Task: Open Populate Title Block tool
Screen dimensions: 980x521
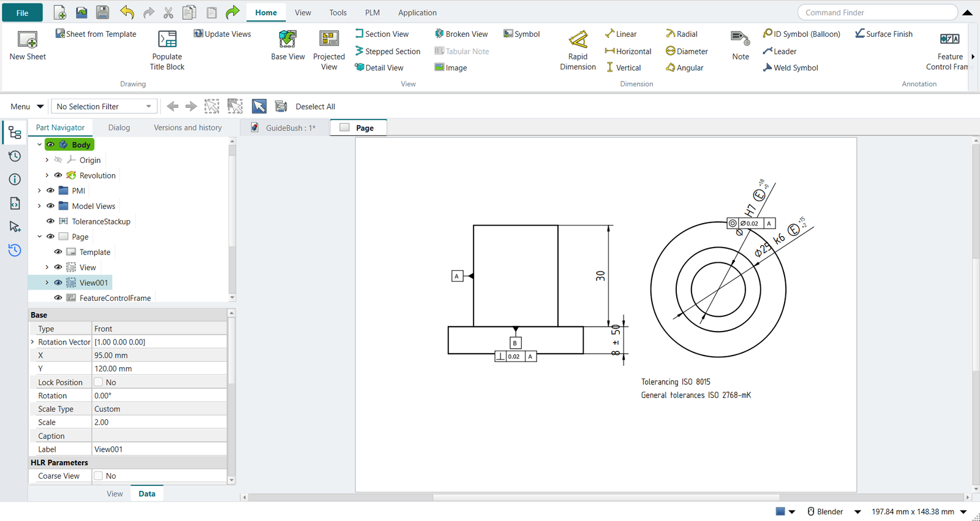Action: (167, 50)
